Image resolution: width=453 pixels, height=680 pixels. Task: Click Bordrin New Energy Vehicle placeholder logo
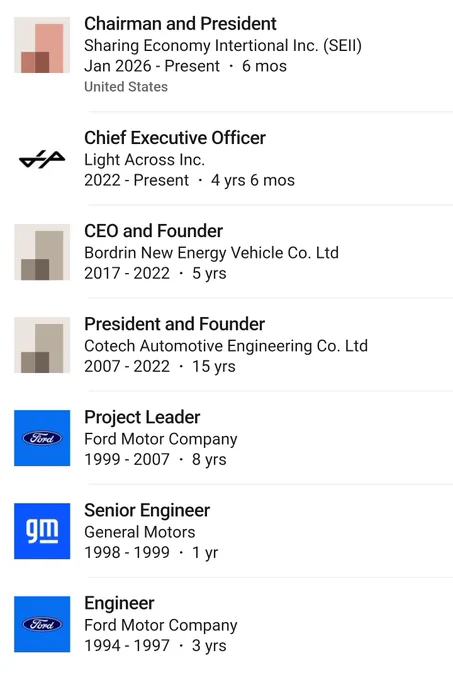tap(42, 252)
